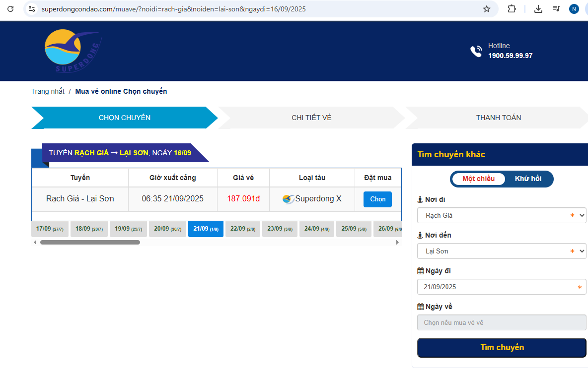Click the Ngày về return date field

pos(502,323)
